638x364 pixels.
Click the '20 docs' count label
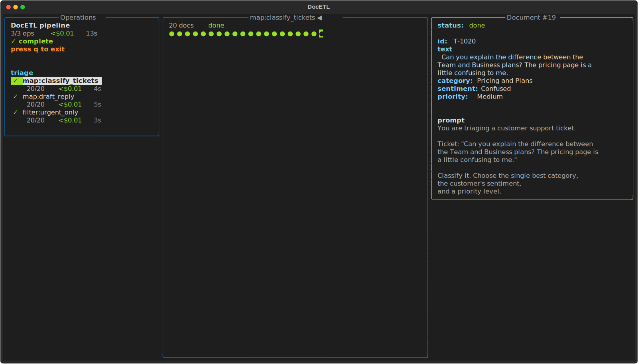click(x=181, y=26)
